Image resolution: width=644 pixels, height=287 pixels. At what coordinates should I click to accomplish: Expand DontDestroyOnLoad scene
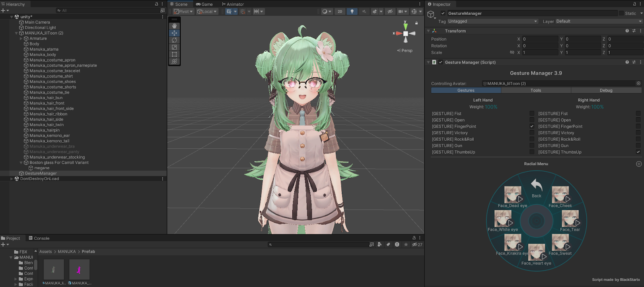(x=12, y=179)
